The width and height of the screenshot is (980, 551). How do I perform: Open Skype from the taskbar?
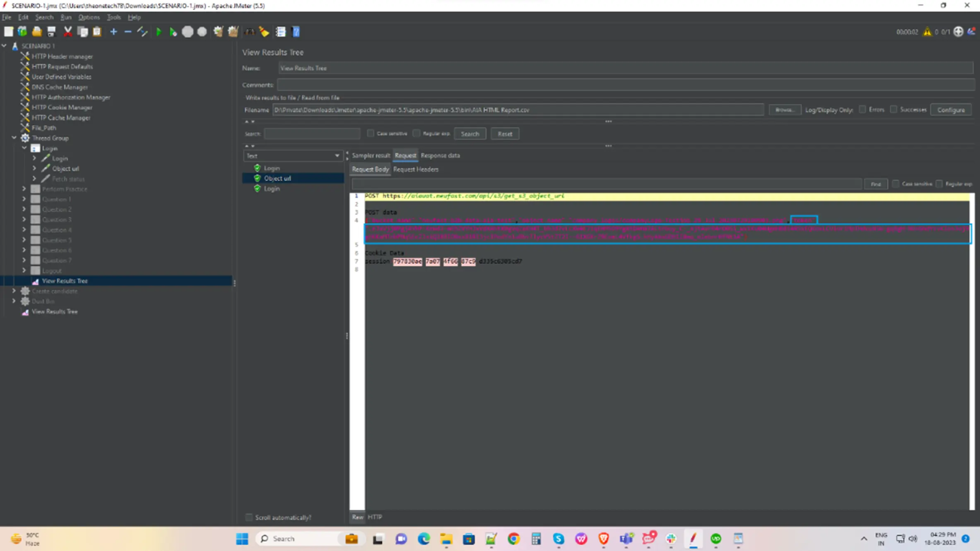[x=558, y=539]
